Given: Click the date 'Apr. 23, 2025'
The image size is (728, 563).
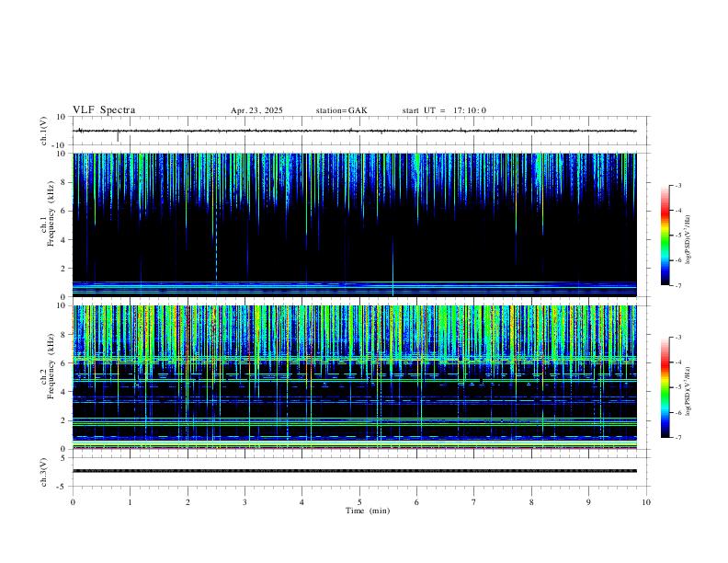Looking at the screenshot, I should (256, 110).
